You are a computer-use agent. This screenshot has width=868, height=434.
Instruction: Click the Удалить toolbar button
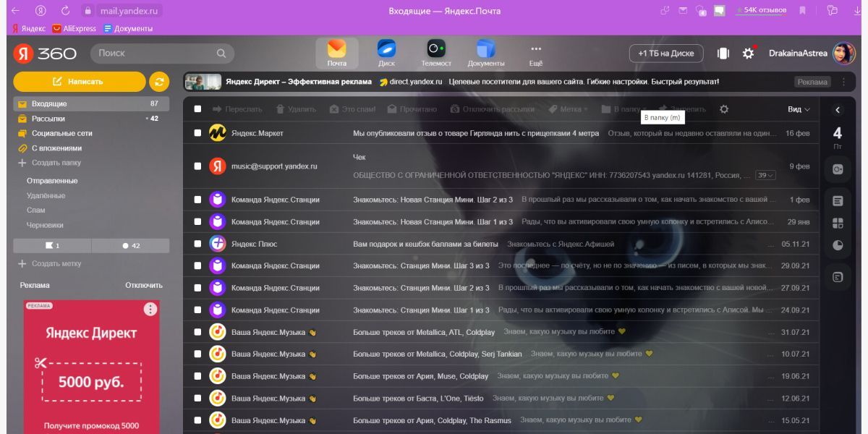pyautogui.click(x=296, y=109)
